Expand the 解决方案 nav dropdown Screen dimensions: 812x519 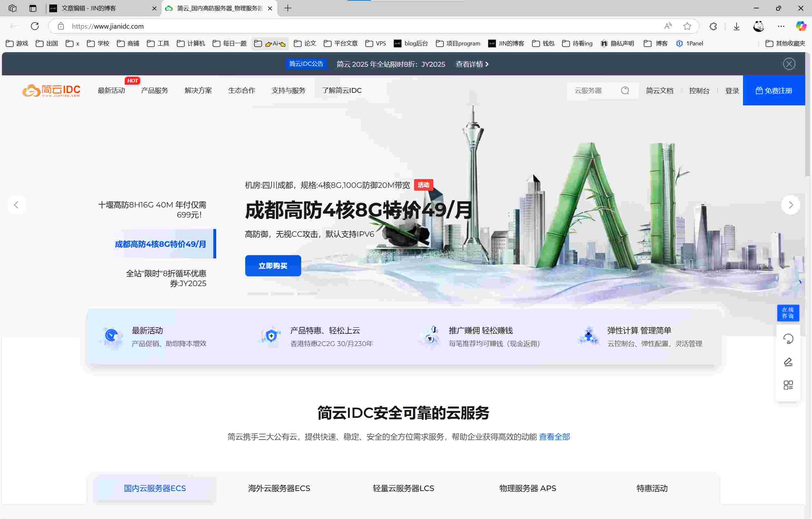click(198, 91)
